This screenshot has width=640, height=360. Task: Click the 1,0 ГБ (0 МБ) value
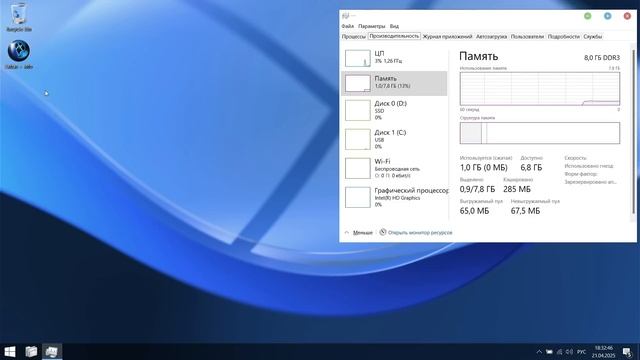point(484,167)
